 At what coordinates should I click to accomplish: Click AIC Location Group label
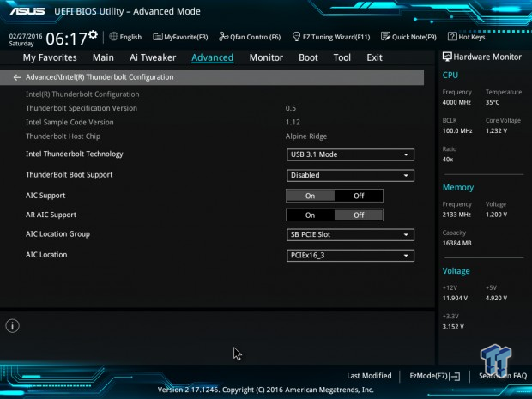point(57,234)
